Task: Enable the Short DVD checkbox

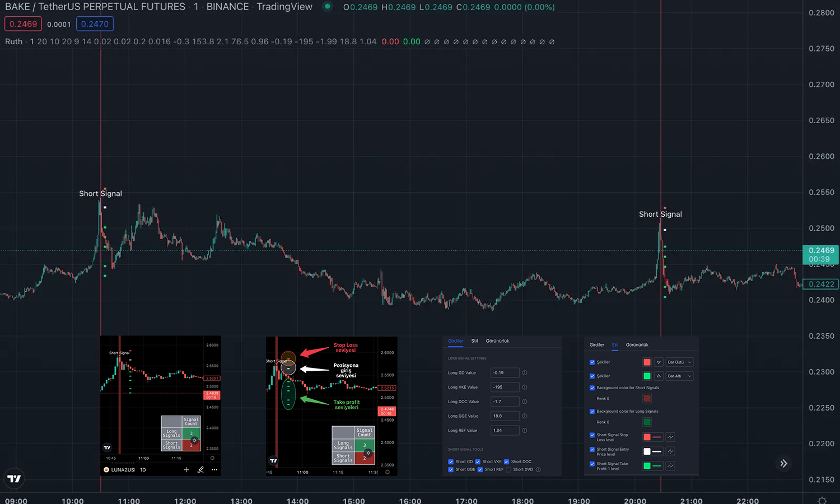Action: click(508, 470)
